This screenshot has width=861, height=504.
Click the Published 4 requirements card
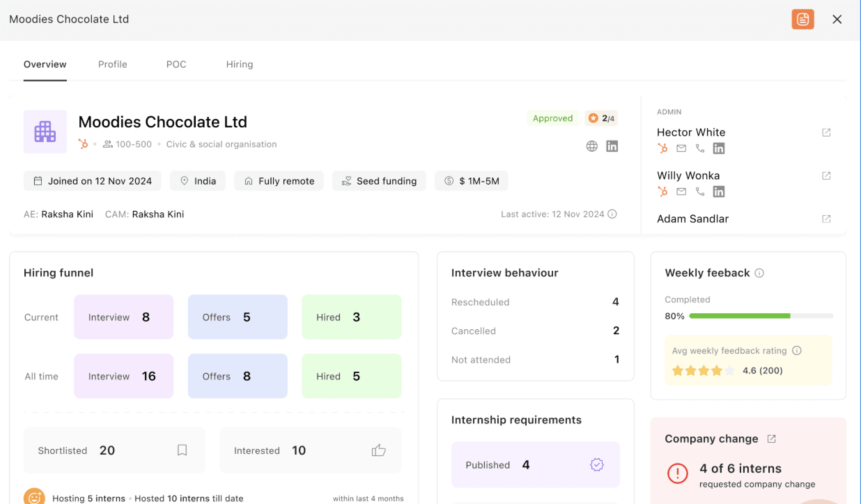pos(535,465)
